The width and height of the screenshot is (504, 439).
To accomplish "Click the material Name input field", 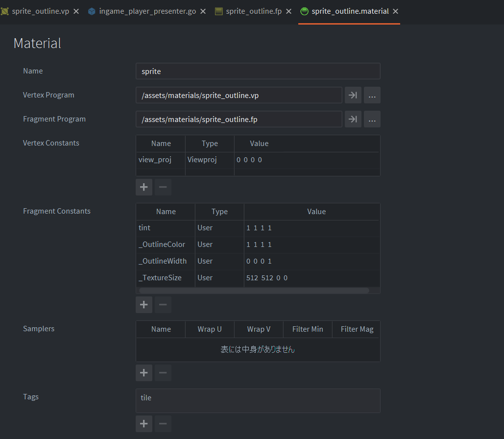I will 258,72.
